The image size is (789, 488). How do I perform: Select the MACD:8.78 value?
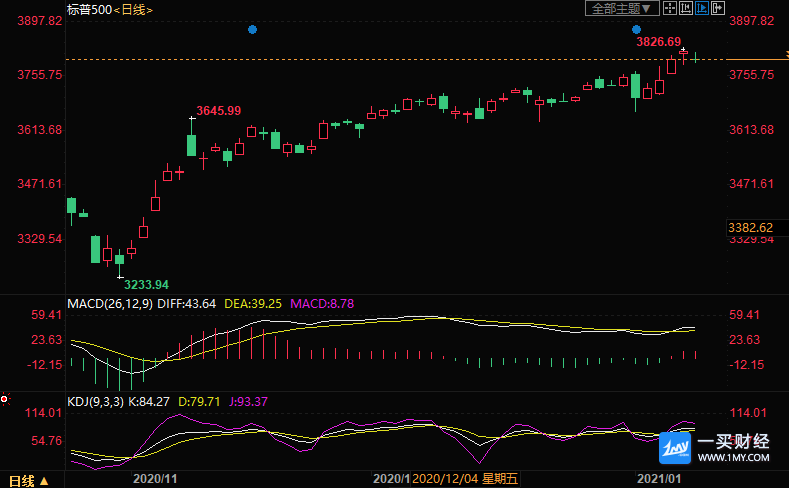[322, 304]
